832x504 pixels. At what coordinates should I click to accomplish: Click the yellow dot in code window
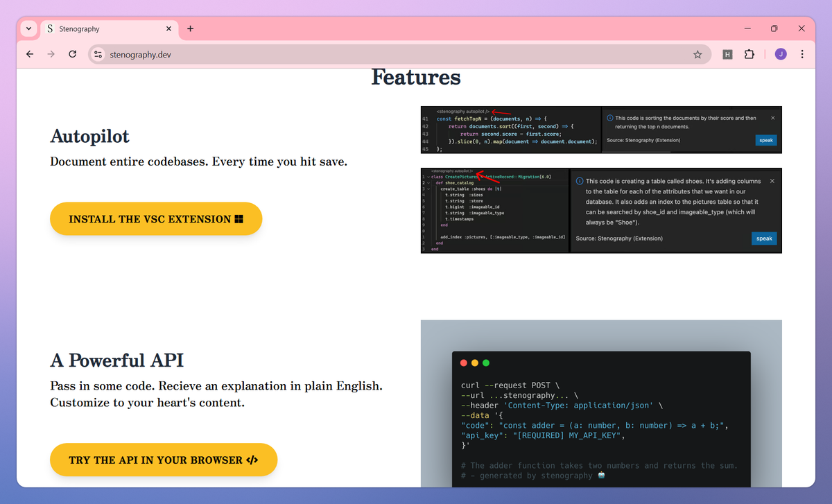(x=475, y=363)
